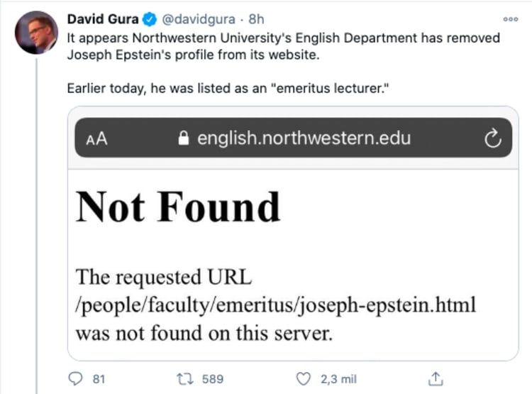Retweet David Gura's tweet
Viewport: 532px width, 394px height.
coord(183,378)
